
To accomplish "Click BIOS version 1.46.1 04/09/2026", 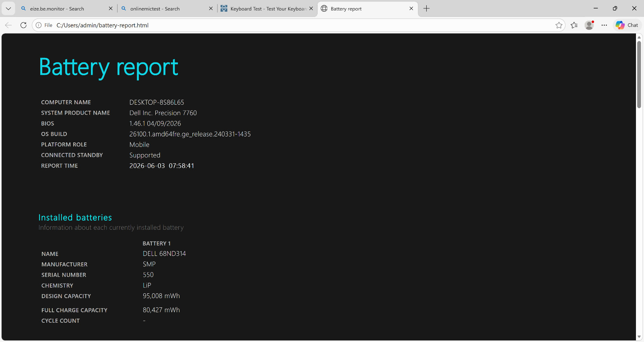I will 155,124.
